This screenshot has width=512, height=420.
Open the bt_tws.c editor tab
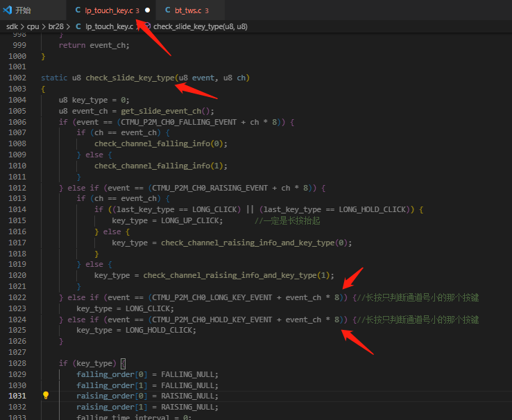click(190, 10)
